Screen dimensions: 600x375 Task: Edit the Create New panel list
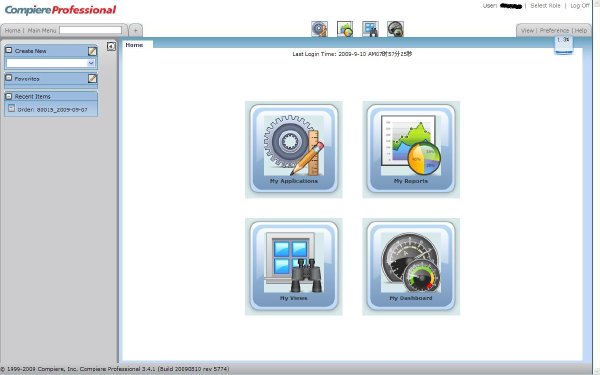pyautogui.click(x=92, y=51)
